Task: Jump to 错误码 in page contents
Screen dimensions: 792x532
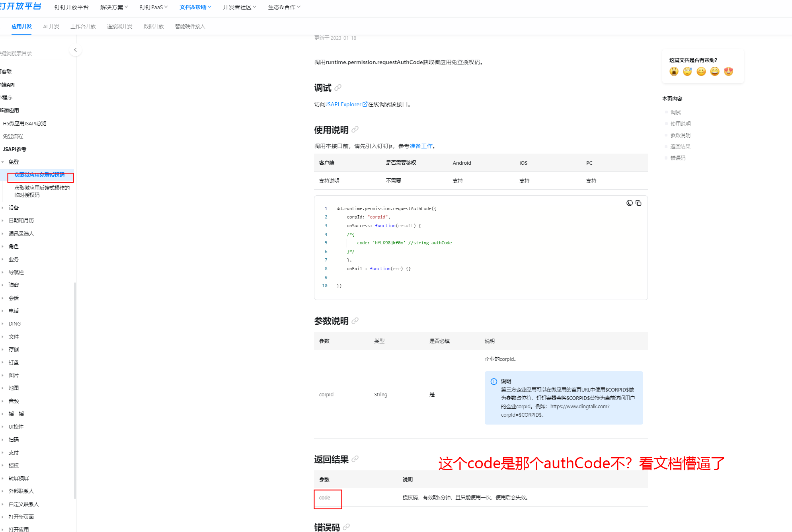Action: tap(678, 158)
